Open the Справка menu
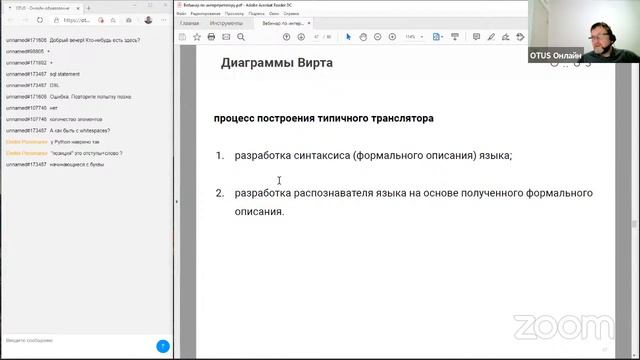Viewport: 640px width, 360px height. click(x=291, y=13)
